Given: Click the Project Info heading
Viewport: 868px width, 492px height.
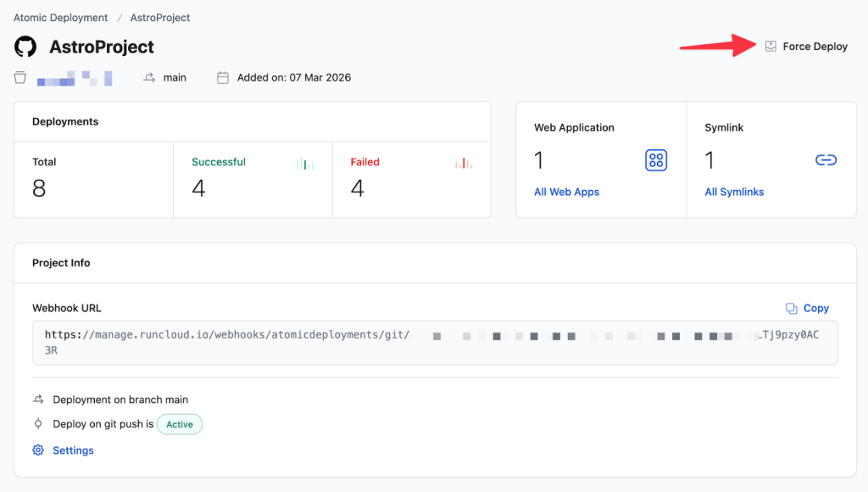Looking at the screenshot, I should pos(61,263).
